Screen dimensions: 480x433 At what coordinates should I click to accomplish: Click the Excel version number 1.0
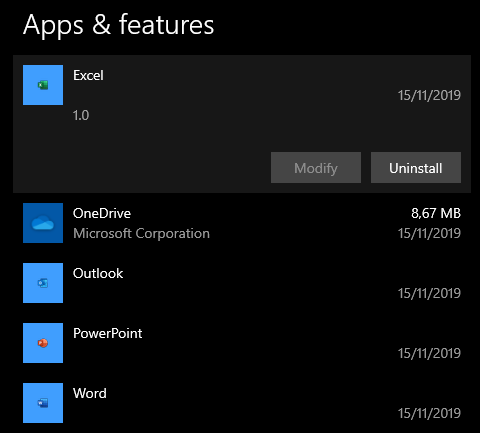coord(81,115)
